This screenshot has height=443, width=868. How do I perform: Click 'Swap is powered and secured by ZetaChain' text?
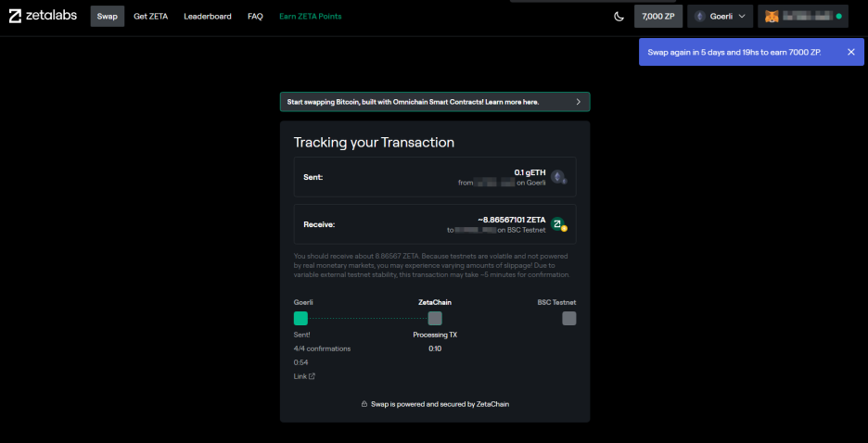coord(440,404)
